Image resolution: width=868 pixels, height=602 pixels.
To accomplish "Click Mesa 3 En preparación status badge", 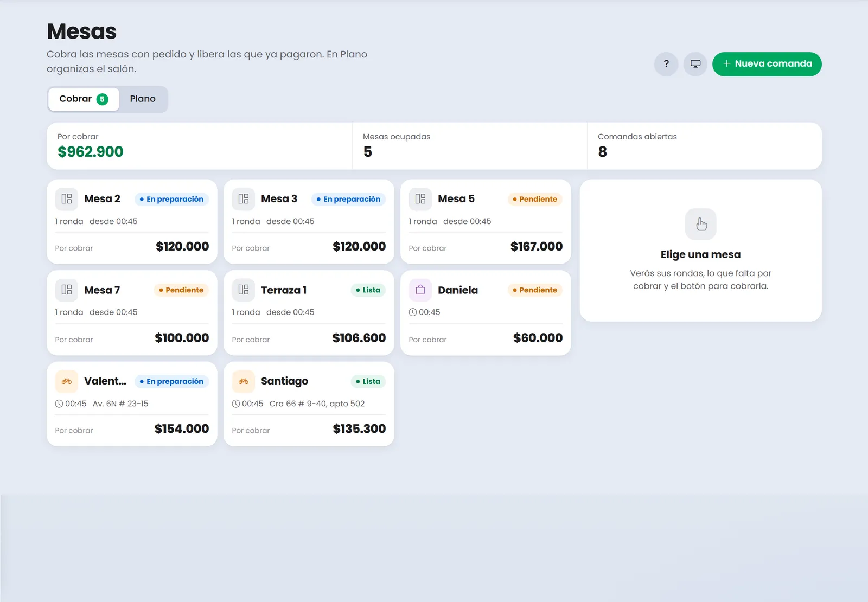I will (348, 199).
